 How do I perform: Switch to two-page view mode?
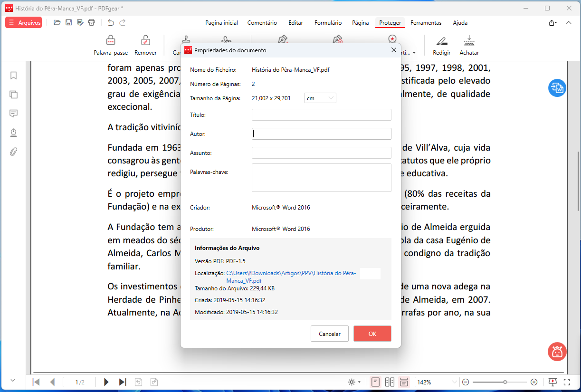(390, 382)
